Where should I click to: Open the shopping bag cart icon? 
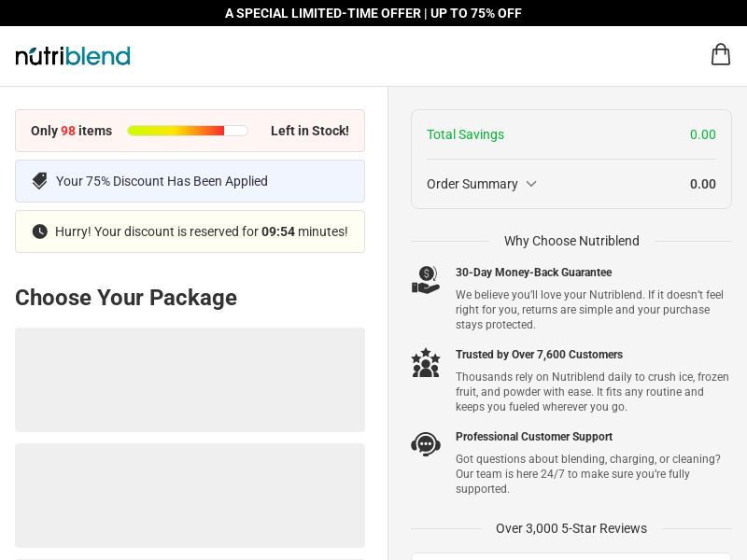(x=720, y=55)
